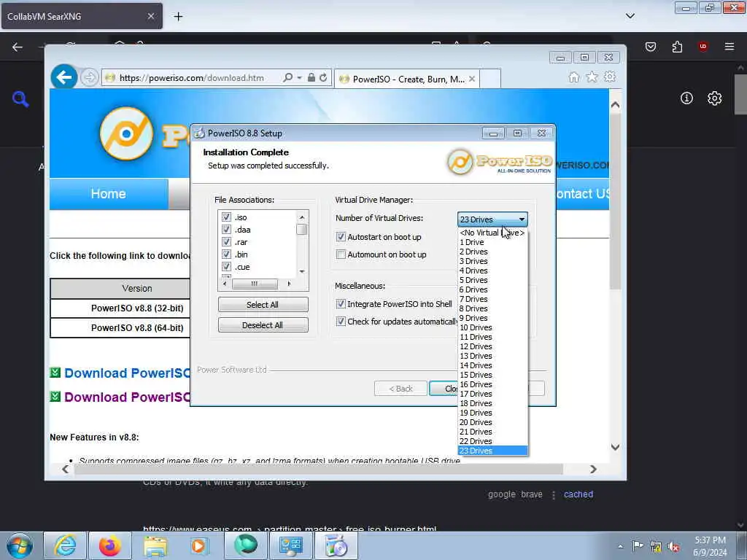Toggle .iso file association
Screen dimensions: 747x560
[226, 217]
